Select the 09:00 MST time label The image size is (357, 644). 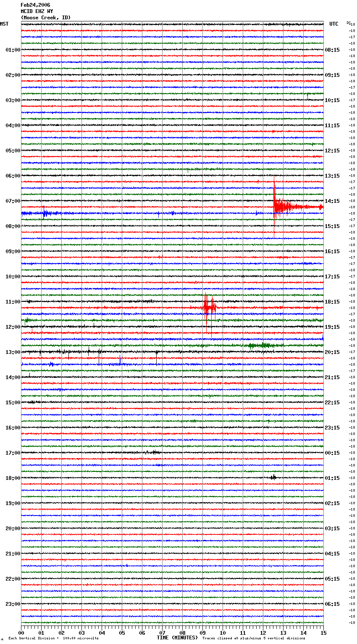click(13, 251)
